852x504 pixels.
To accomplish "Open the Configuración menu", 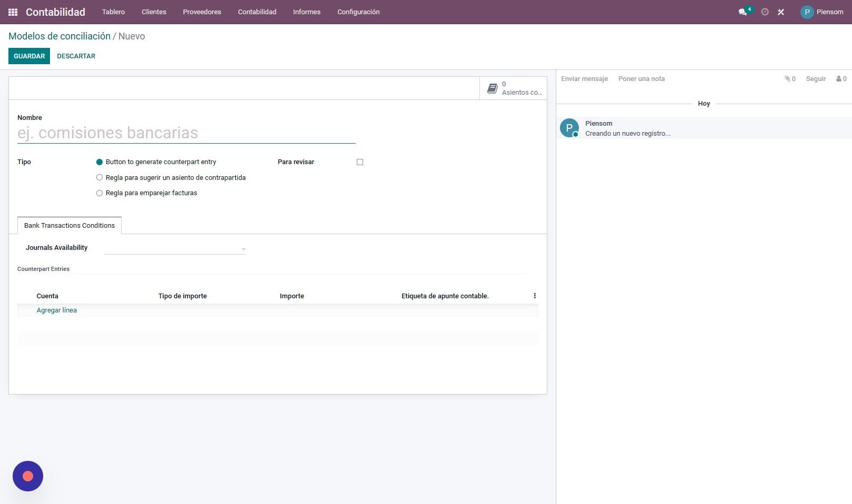I will point(358,12).
